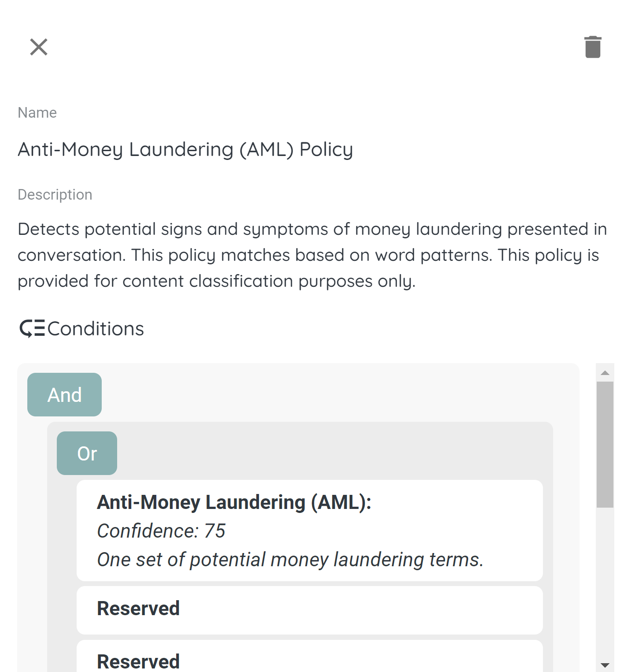Click the policy Name field text

pyautogui.click(x=185, y=149)
